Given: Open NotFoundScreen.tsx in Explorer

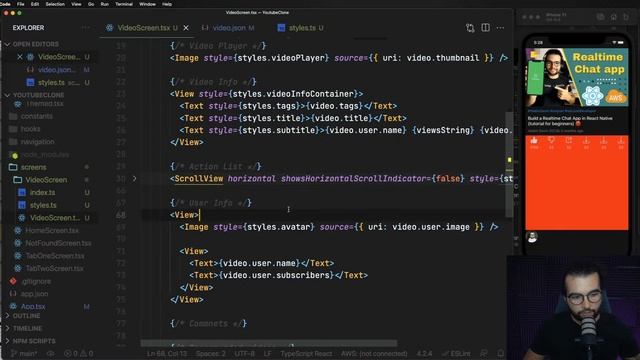Looking at the screenshot, I should coord(58,243).
